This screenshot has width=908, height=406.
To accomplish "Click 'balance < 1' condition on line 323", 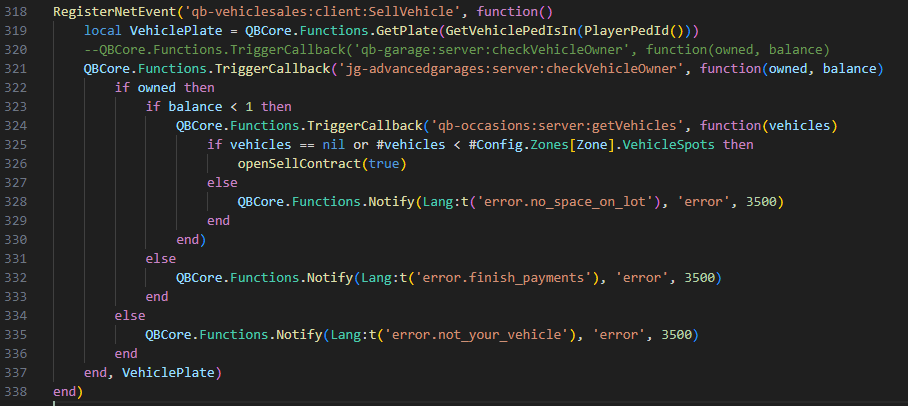I will point(211,107).
